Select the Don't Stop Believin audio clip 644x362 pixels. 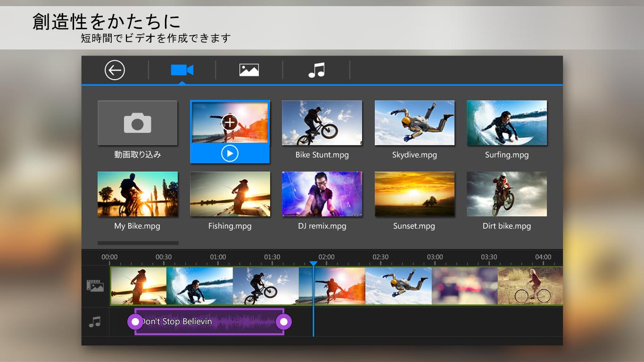[209, 322]
